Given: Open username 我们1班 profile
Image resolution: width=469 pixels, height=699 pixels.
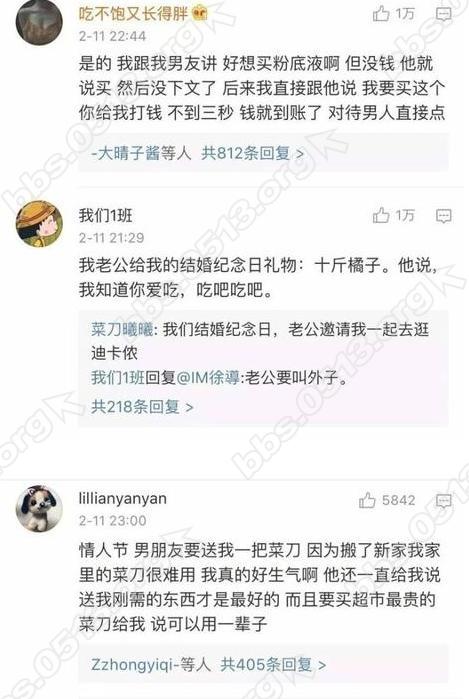Looking at the screenshot, I should (x=106, y=216).
